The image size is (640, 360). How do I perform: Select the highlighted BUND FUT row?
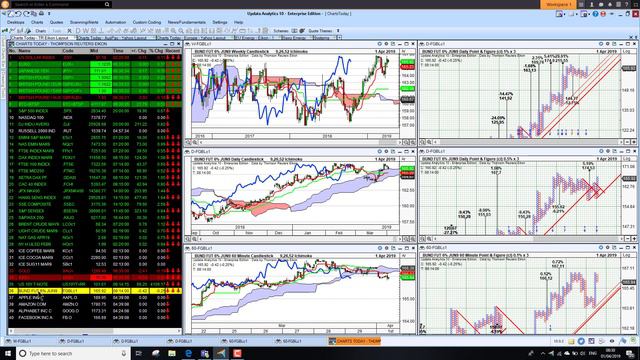coord(95,291)
